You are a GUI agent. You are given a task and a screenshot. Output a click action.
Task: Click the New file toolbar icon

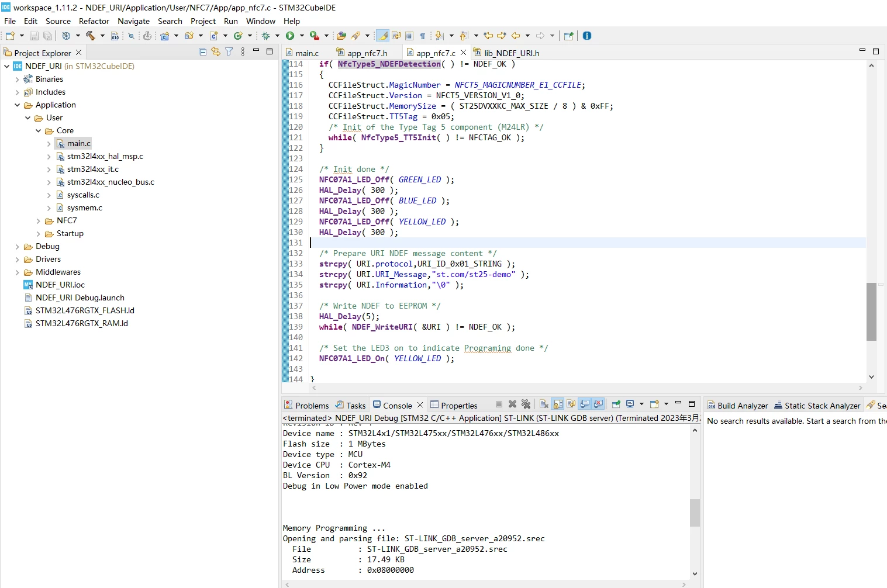click(x=10, y=36)
